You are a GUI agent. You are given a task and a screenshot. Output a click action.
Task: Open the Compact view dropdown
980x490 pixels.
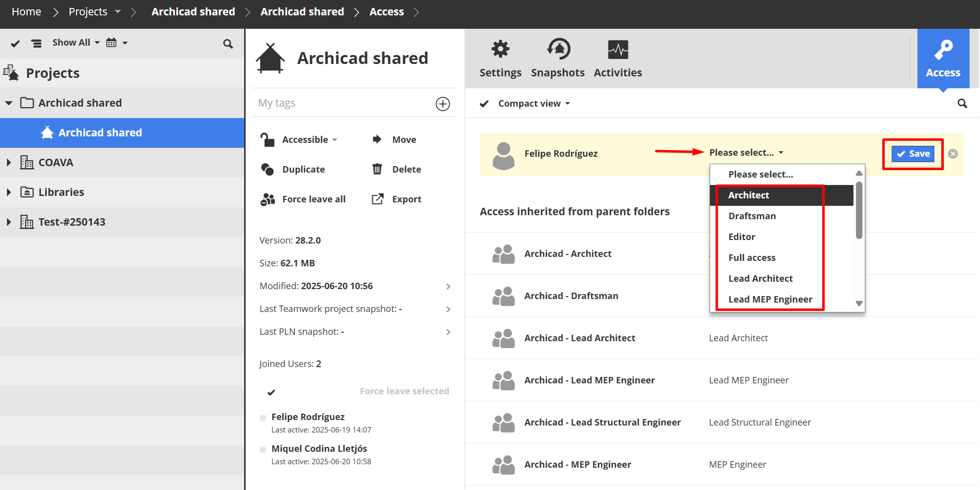(534, 103)
